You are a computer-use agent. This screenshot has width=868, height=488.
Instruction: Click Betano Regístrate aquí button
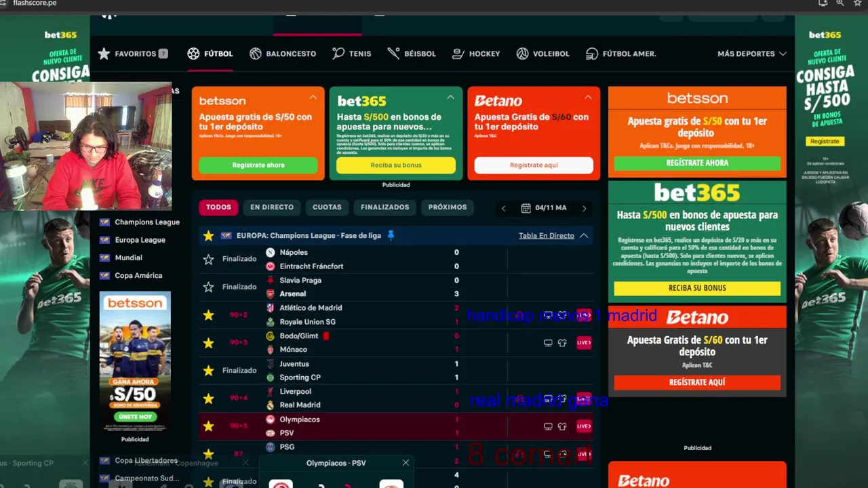[534, 165]
